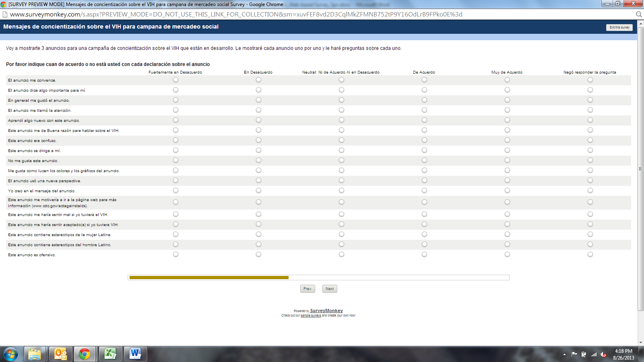
Task: Show hidden system tray icons
Action: 564,354
